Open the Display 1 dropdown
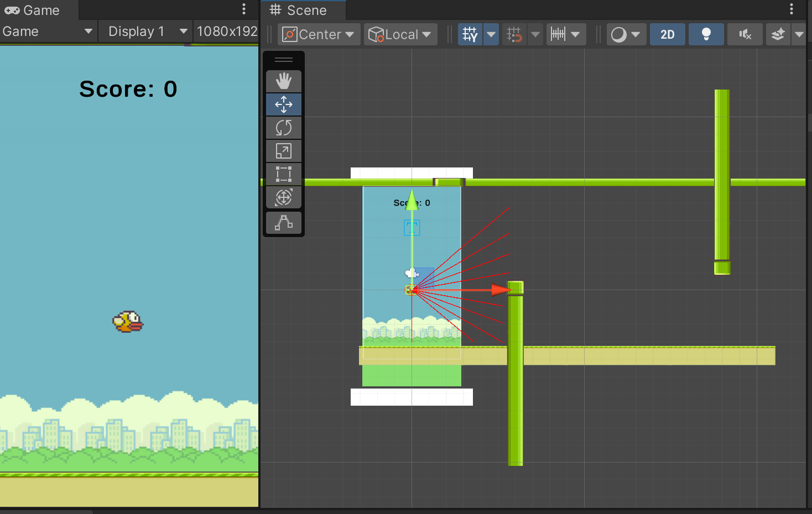 tap(145, 32)
